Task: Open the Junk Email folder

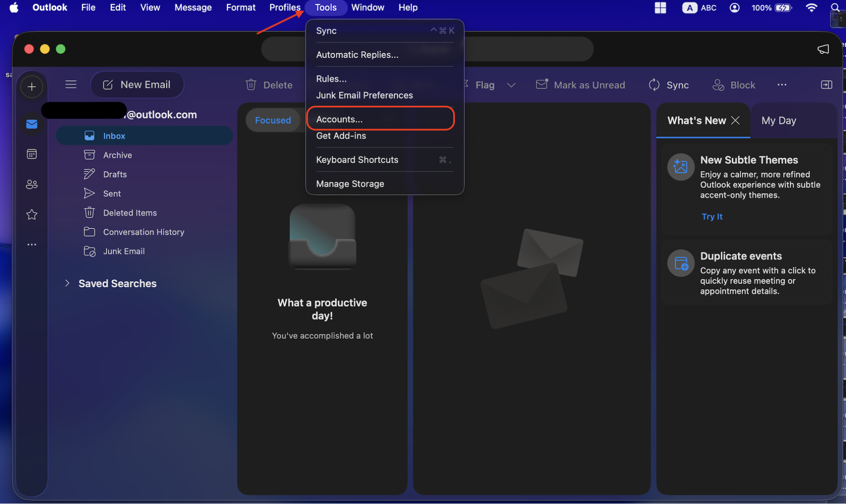Action: tap(144, 251)
